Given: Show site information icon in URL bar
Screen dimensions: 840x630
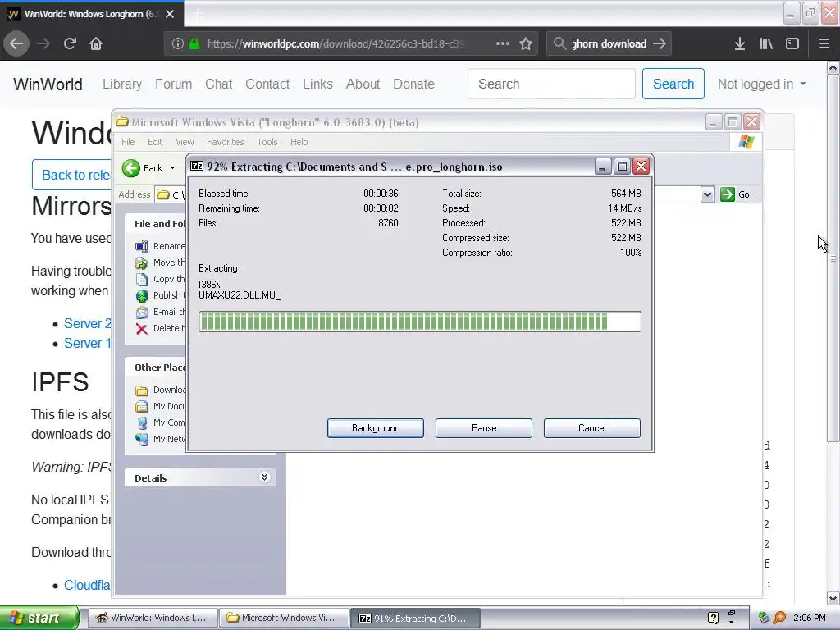Looking at the screenshot, I should click(177, 44).
